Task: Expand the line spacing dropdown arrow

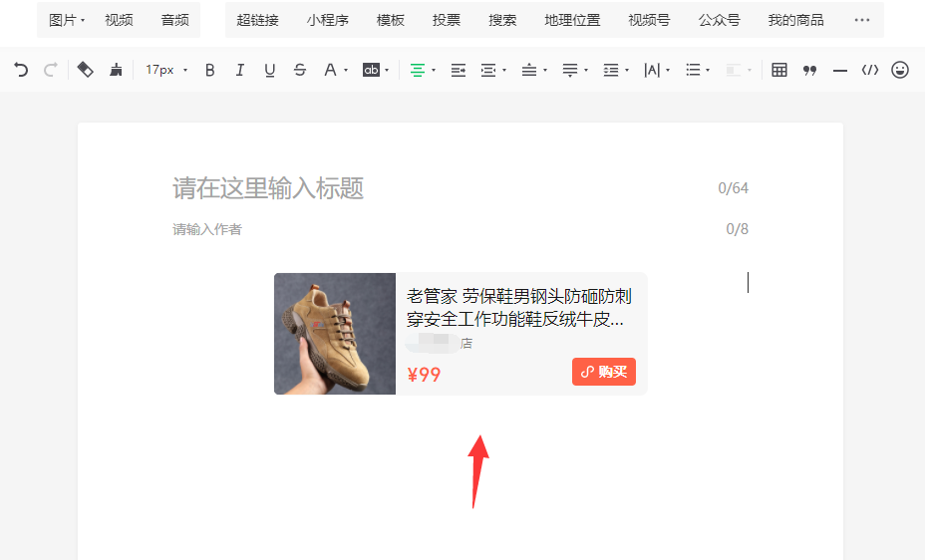Action: (627, 71)
